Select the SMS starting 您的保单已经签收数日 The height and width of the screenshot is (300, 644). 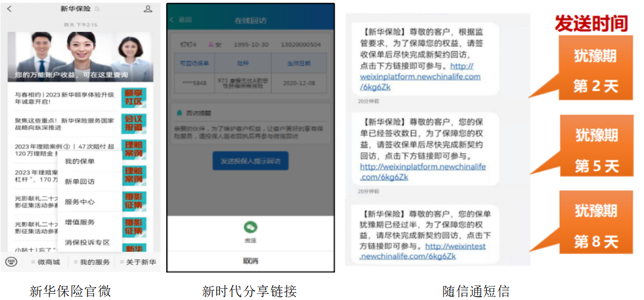point(425,149)
